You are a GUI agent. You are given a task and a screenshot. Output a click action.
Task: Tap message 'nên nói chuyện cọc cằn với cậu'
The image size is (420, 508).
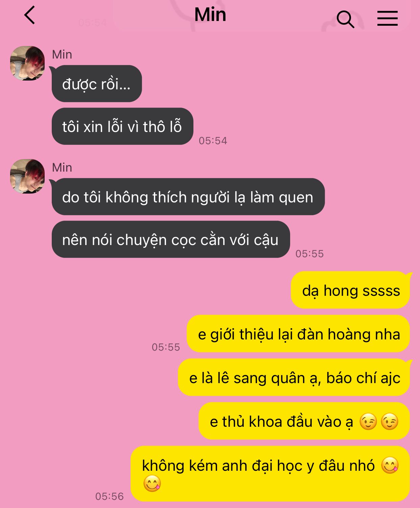pyautogui.click(x=171, y=239)
